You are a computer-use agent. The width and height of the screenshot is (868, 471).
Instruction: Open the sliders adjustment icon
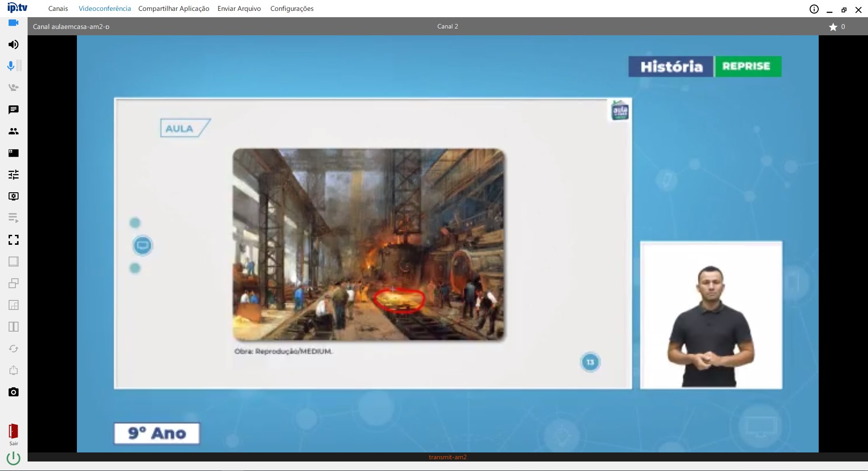click(x=14, y=175)
